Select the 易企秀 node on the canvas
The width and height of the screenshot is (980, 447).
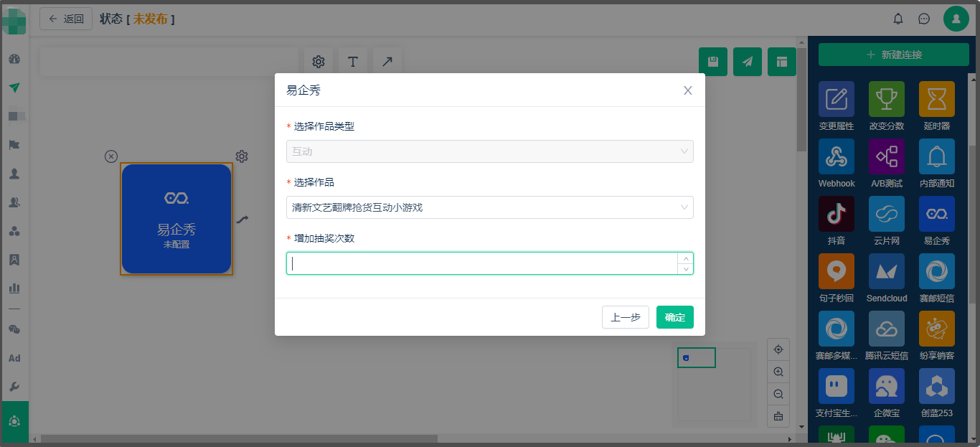[176, 219]
